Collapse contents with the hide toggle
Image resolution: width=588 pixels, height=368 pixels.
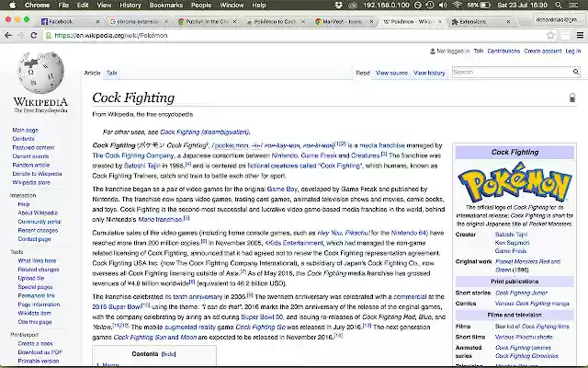(168, 354)
